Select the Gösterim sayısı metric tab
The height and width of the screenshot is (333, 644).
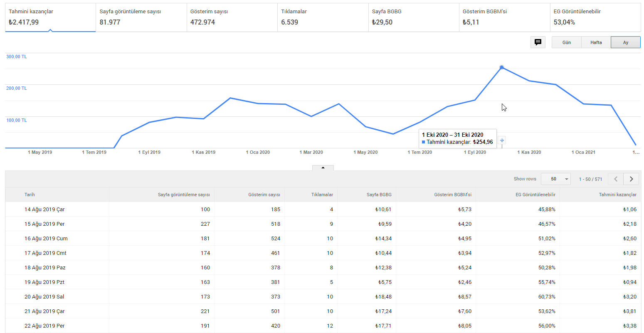tap(232, 17)
